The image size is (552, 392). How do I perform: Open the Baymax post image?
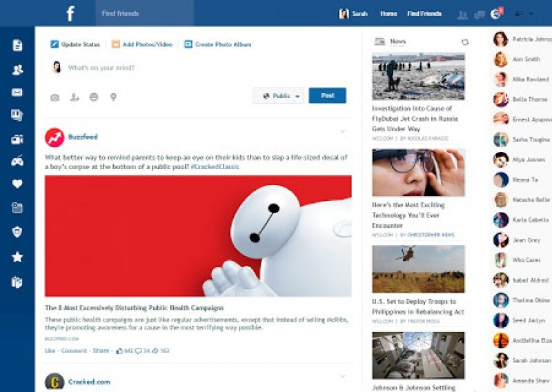[198, 236]
